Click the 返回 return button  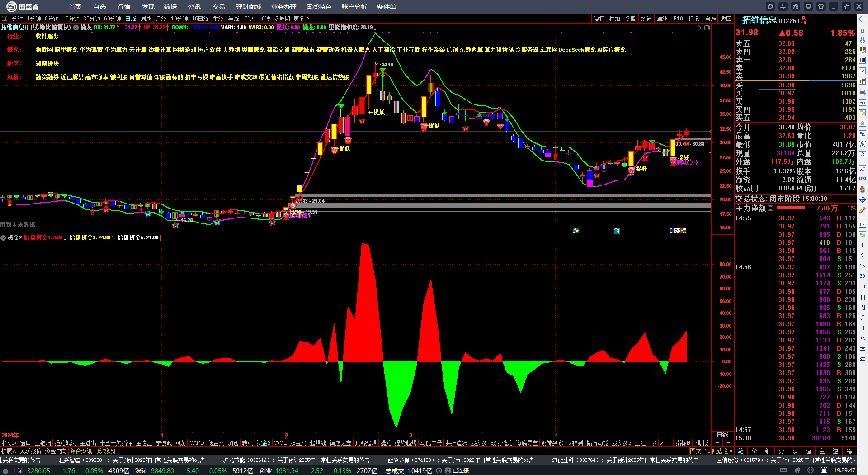pos(726,19)
